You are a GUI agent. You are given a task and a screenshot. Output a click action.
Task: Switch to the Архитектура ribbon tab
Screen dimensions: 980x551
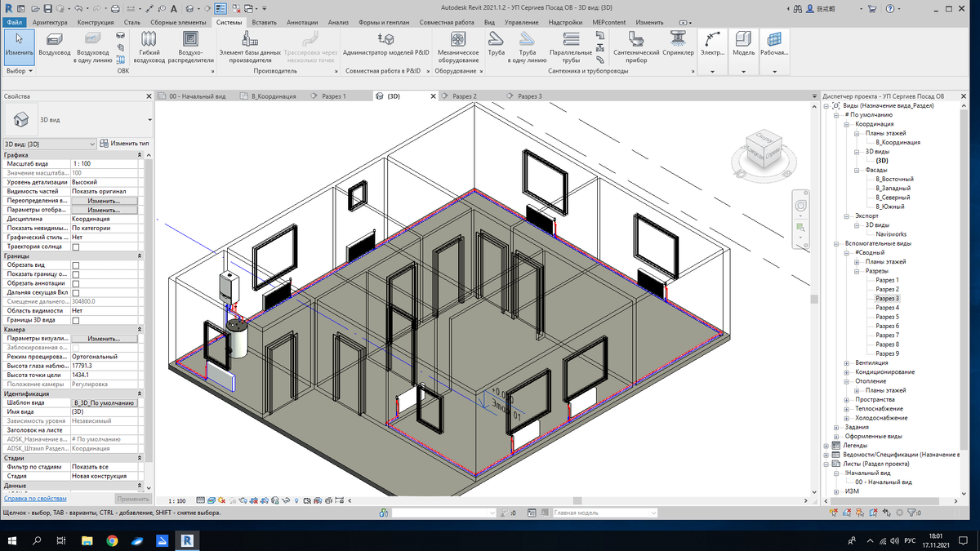pyautogui.click(x=51, y=22)
